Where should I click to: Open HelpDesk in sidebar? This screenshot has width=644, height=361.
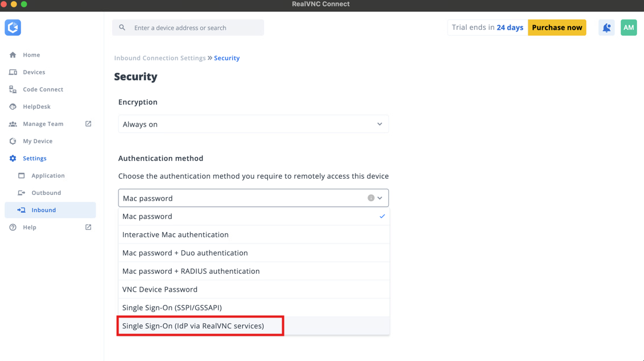coord(37,107)
